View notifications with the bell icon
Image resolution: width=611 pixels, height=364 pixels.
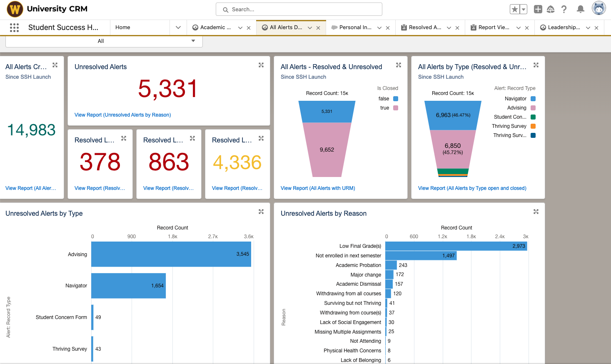point(580,9)
